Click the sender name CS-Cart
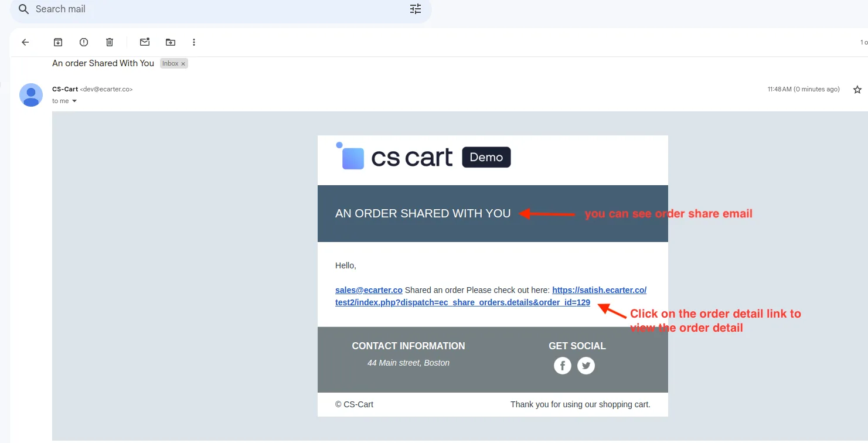The width and height of the screenshot is (868, 443). click(65, 89)
